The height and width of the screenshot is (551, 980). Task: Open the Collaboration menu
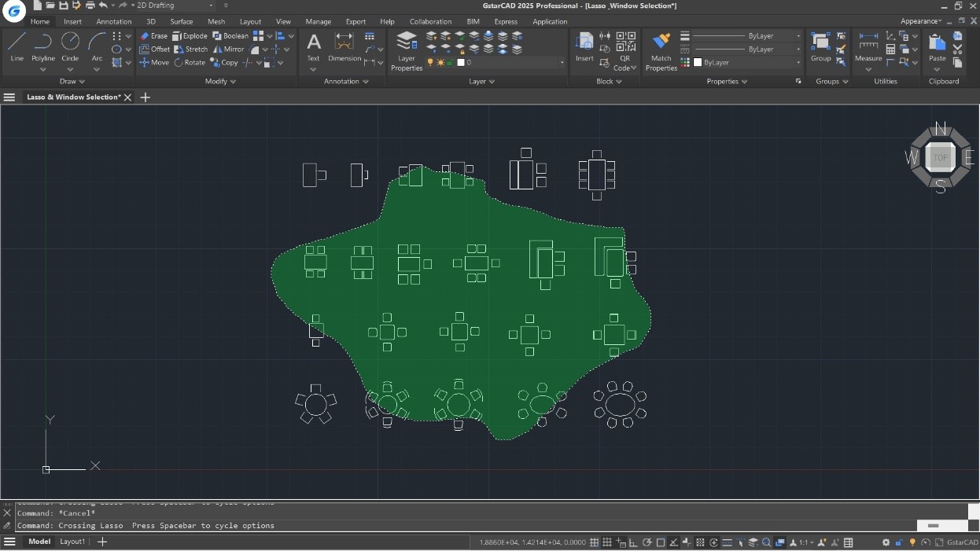[431, 21]
